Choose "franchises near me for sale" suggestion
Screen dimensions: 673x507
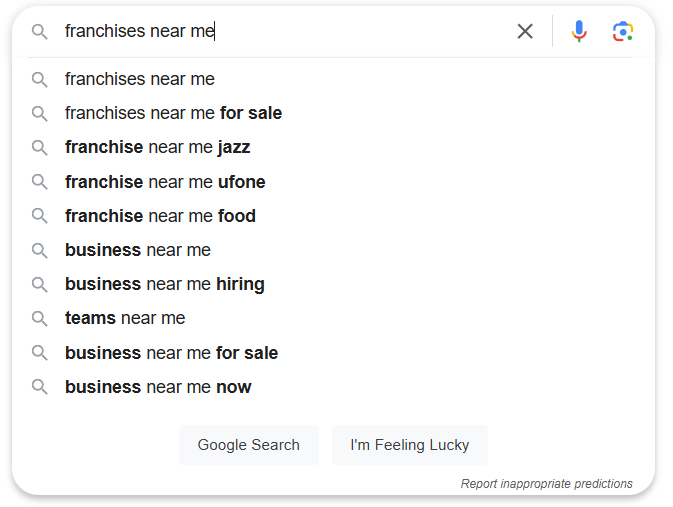click(173, 113)
